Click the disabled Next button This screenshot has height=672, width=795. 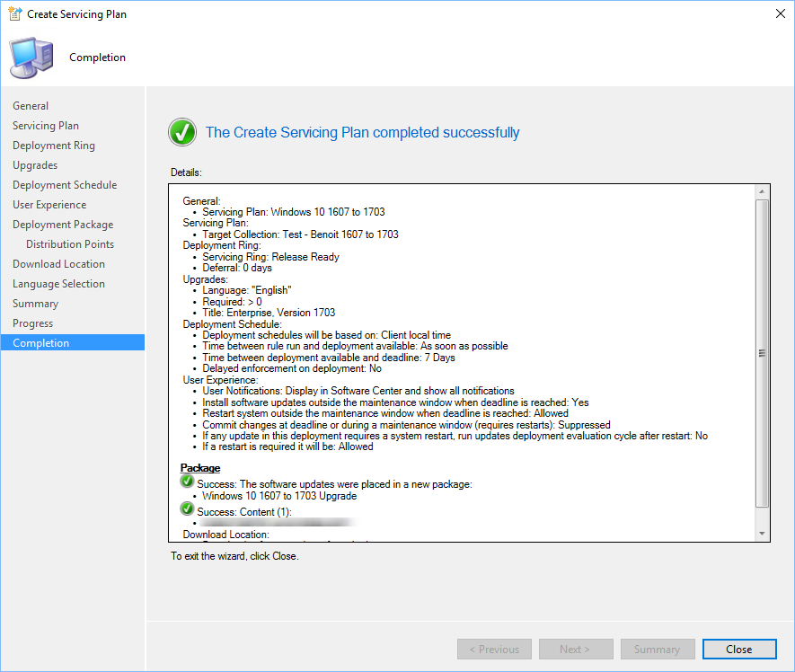tap(576, 650)
